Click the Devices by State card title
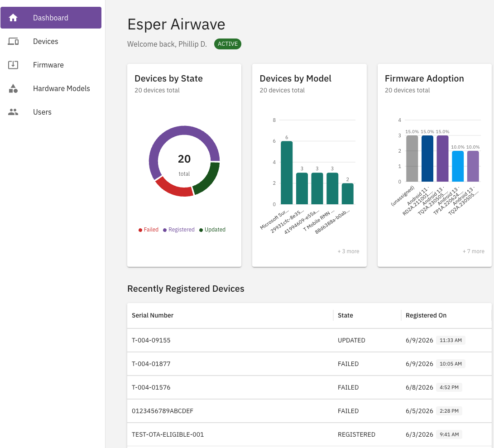This screenshot has height=448, width=494. tap(168, 78)
